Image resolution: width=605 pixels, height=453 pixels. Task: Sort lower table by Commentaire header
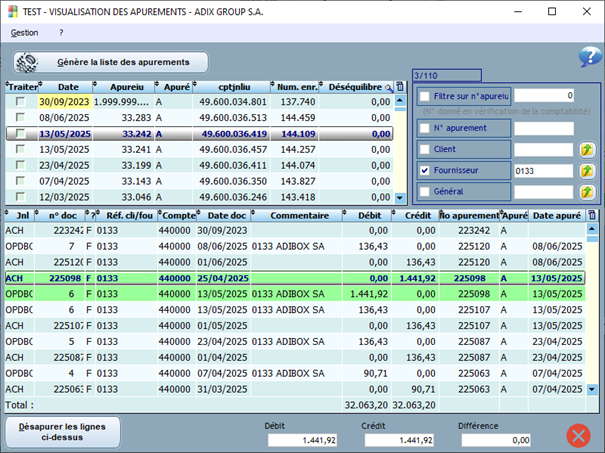coord(296,215)
